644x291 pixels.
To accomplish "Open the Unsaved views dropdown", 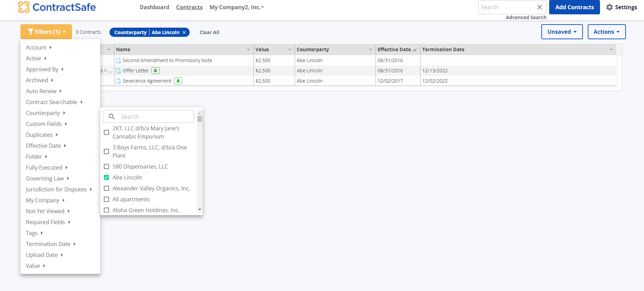I will coord(562,32).
